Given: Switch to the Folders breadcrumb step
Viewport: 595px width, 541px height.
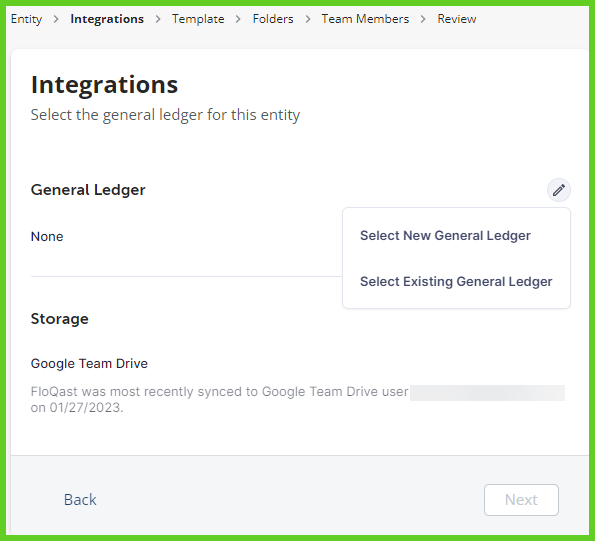Looking at the screenshot, I should coord(273,19).
